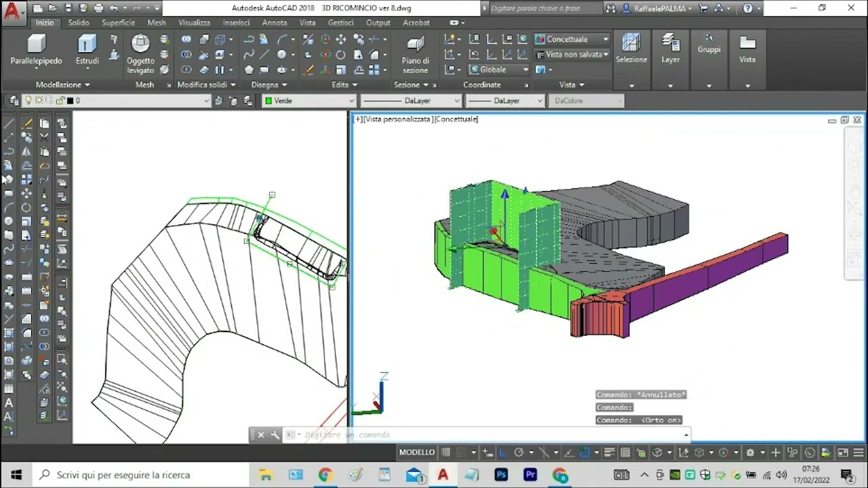Expand the Disegna panel
This screenshot has width=868, height=488.
click(269, 85)
